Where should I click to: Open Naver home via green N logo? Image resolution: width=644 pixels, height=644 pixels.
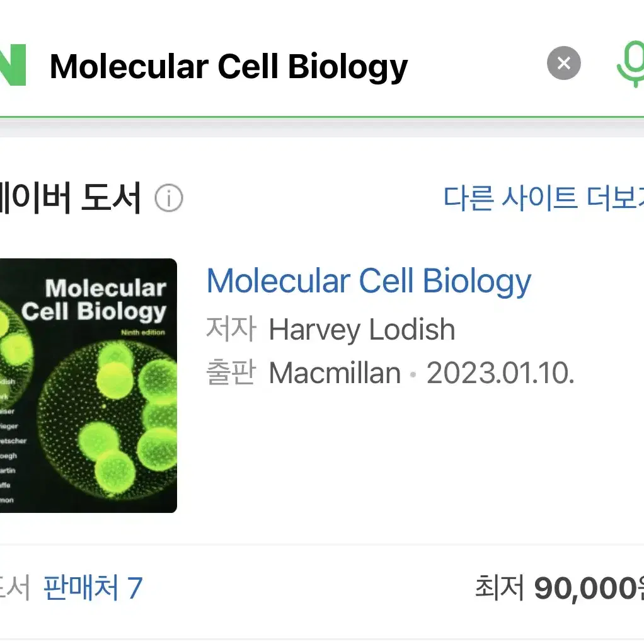(13, 65)
